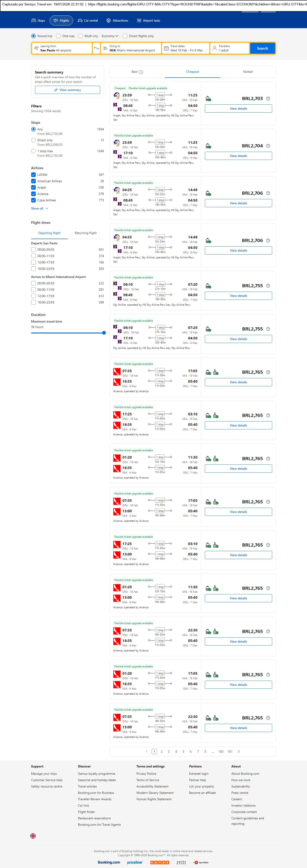The width and height of the screenshot is (307, 868).
Task: Click the View summary button
Action: pyautogui.click(x=67, y=90)
